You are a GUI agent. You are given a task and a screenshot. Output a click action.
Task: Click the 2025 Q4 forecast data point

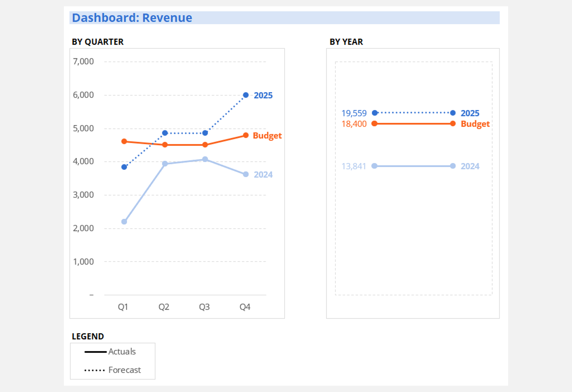[246, 95]
